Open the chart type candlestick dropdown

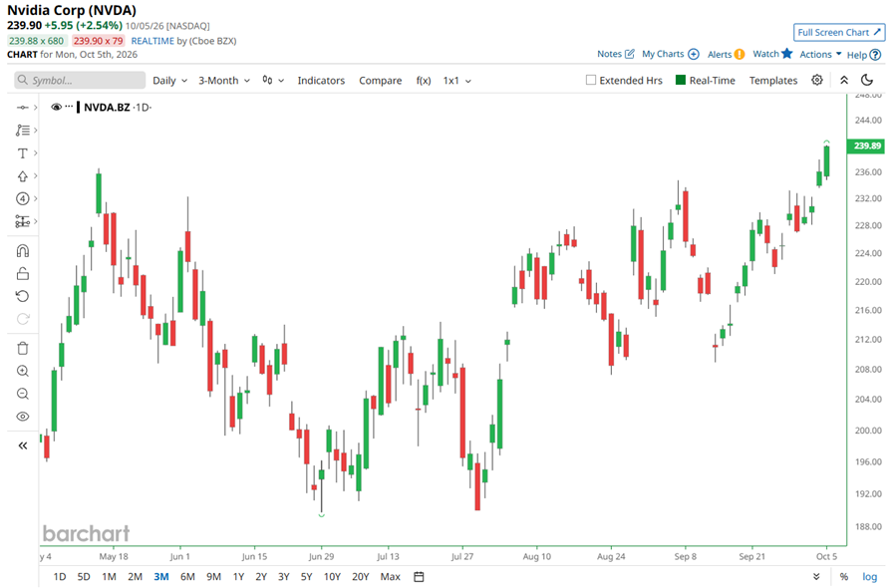pyautogui.click(x=273, y=81)
